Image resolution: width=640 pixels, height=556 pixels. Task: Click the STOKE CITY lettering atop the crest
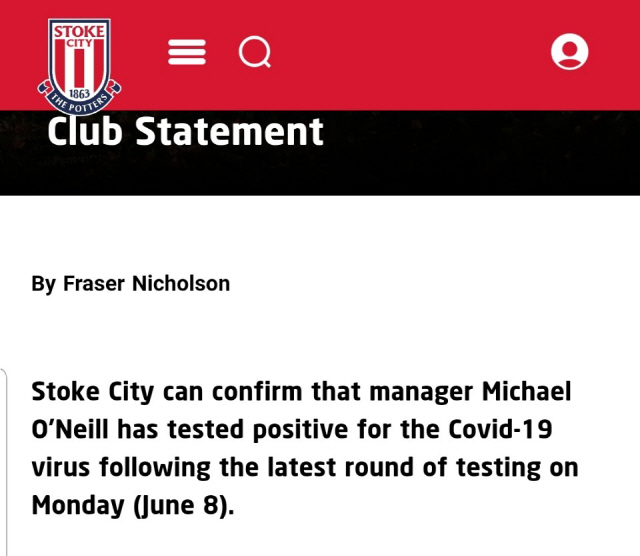point(79,36)
